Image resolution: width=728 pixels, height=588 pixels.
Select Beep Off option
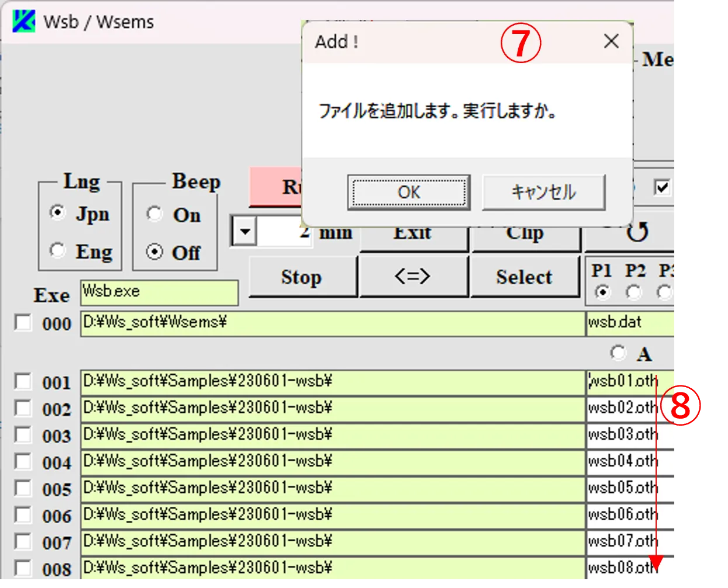click(x=155, y=252)
